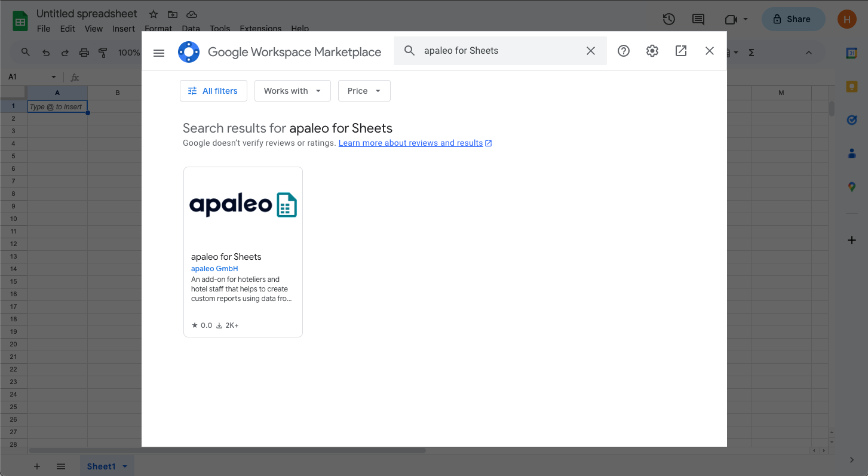Screen dimensions: 868x476
Task: Open All filters panel
Action: [x=213, y=91]
